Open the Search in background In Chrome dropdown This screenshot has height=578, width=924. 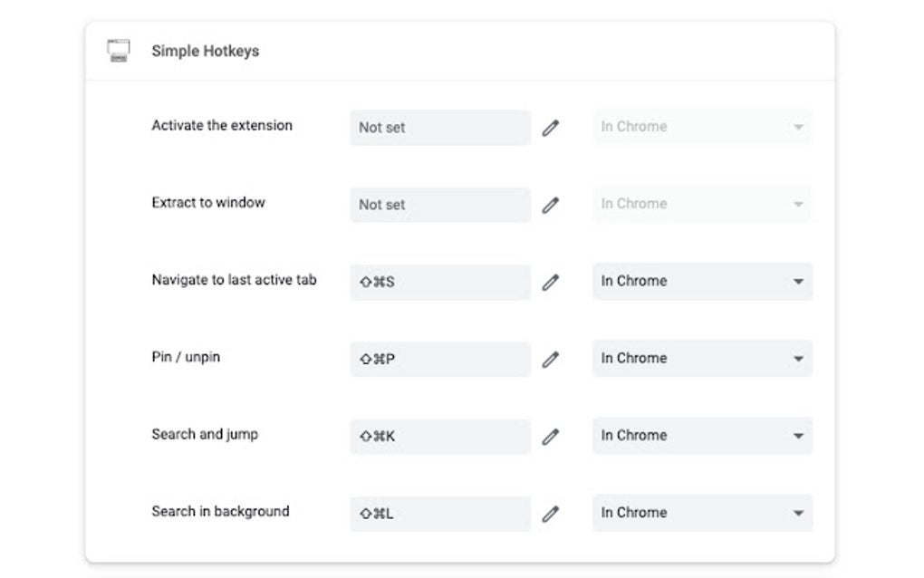(x=702, y=513)
